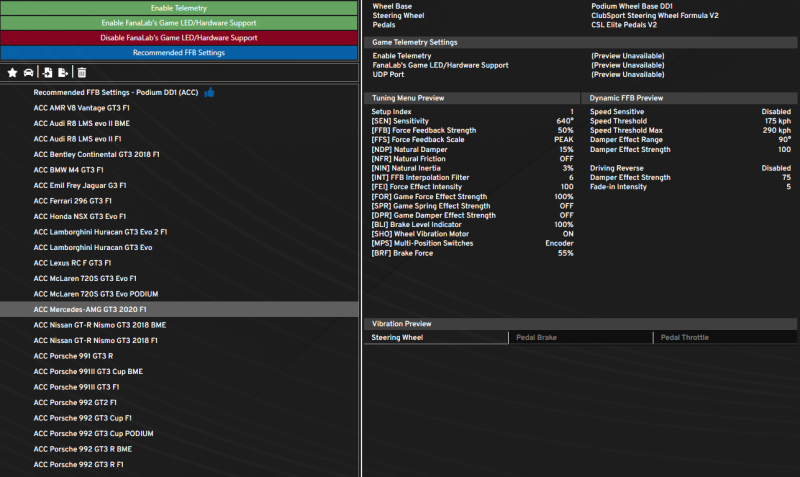Click the [FFB] Force Feedback Strength label
Image resolution: width=800 pixels, height=477 pixels.
(x=423, y=130)
